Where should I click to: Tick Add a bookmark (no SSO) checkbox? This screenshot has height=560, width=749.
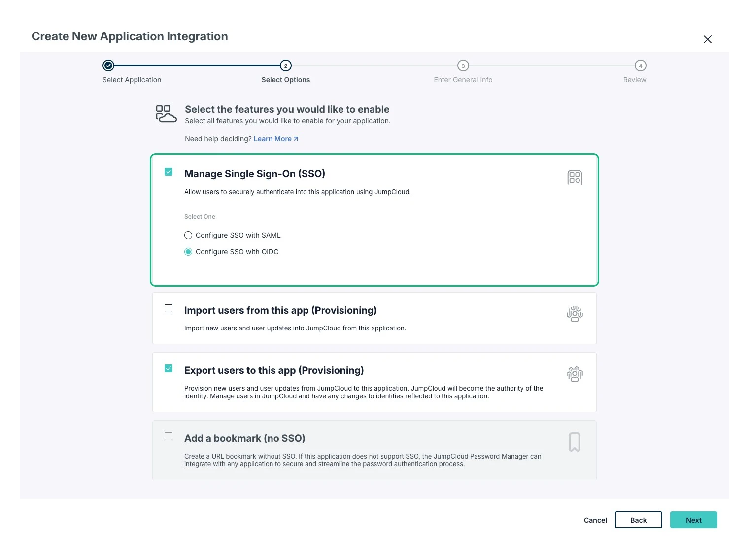pyautogui.click(x=169, y=436)
